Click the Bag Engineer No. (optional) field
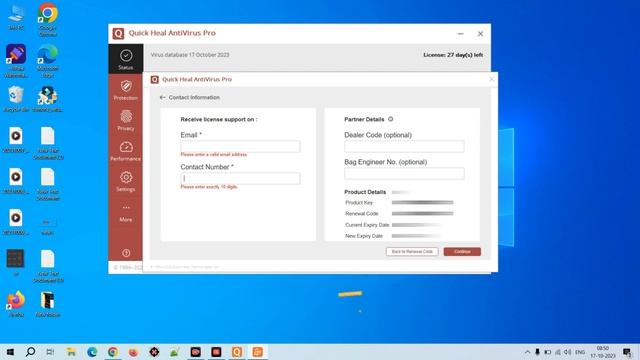640x360 pixels. pyautogui.click(x=404, y=173)
